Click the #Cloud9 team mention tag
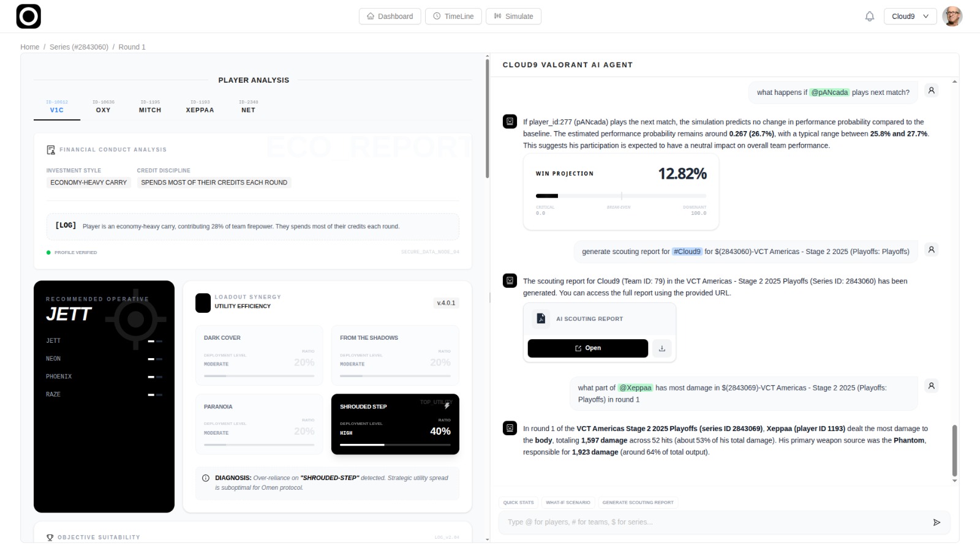The width and height of the screenshot is (980, 551). (x=687, y=252)
